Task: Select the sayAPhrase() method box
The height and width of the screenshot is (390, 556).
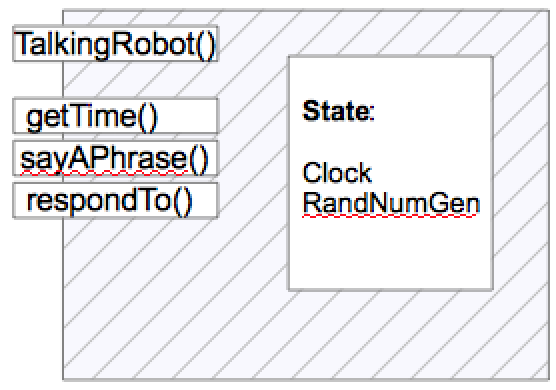Action: [115, 158]
